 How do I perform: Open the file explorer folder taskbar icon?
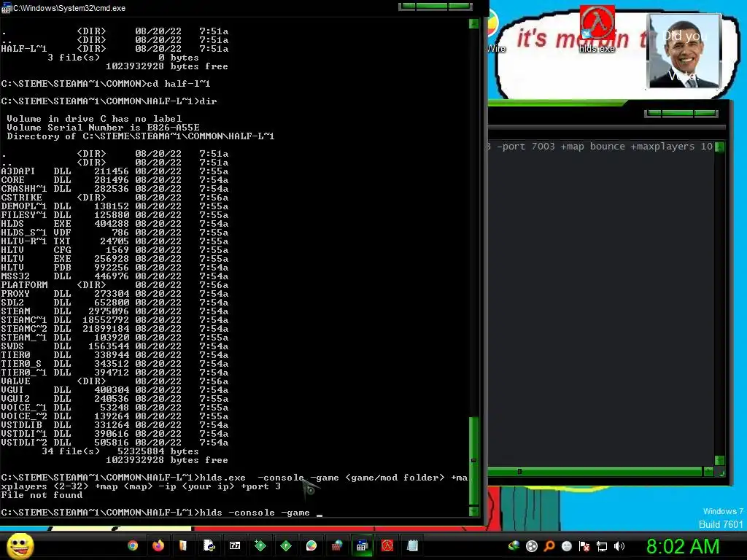pos(183,545)
